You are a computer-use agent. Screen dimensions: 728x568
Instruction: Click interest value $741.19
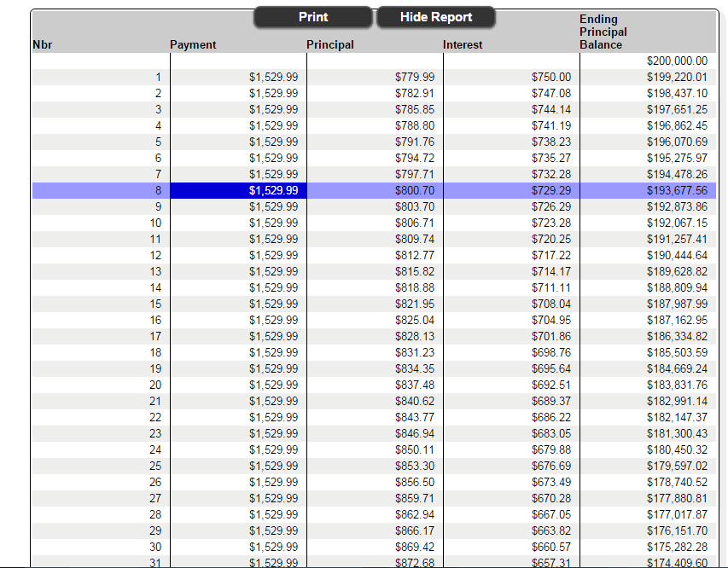click(551, 125)
